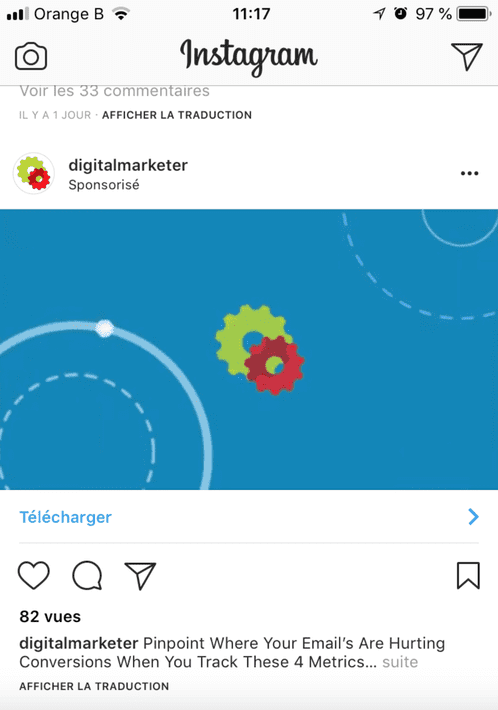The image size is (498, 710).
Task: Tap the sponsored video with gear logo
Action: point(249,349)
